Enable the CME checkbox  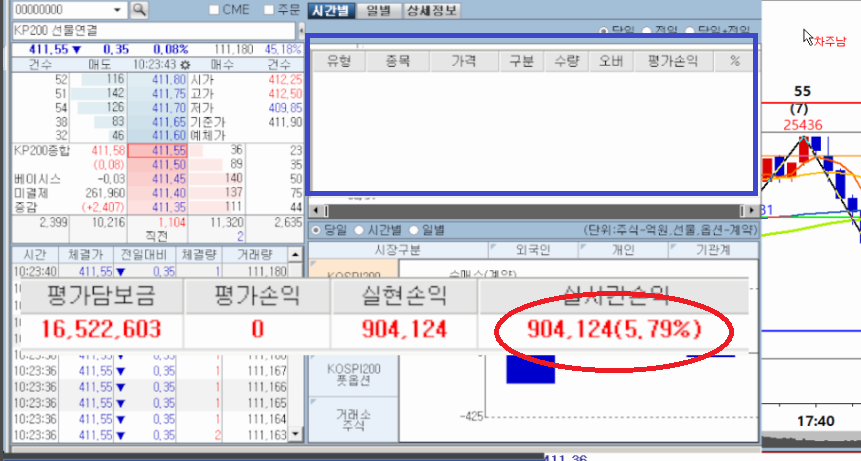tap(215, 11)
